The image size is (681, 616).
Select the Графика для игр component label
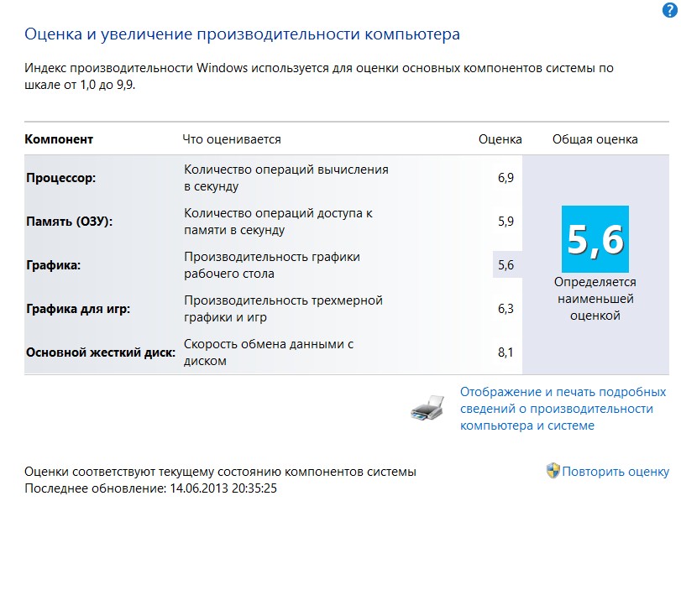coord(78,309)
